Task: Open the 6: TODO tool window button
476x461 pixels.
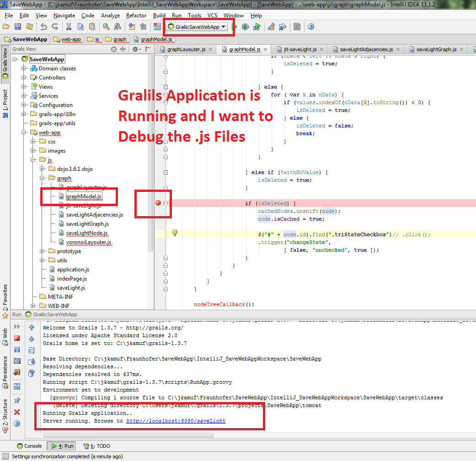Action: [97, 446]
